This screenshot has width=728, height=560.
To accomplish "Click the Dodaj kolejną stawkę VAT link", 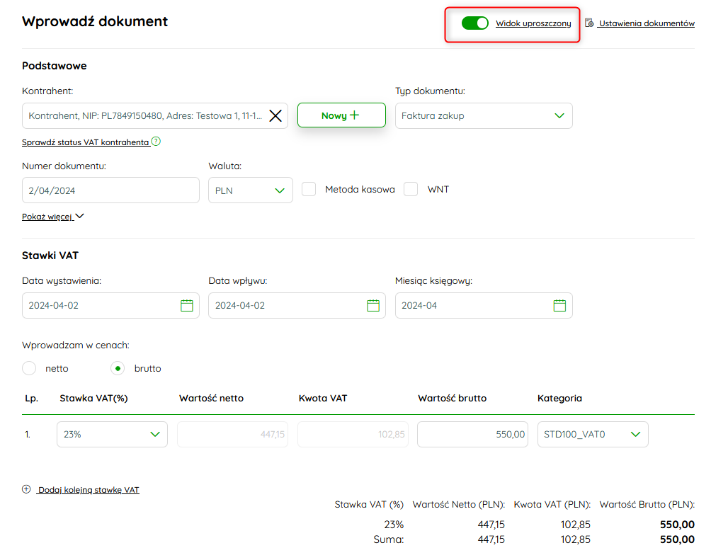I will (x=89, y=490).
